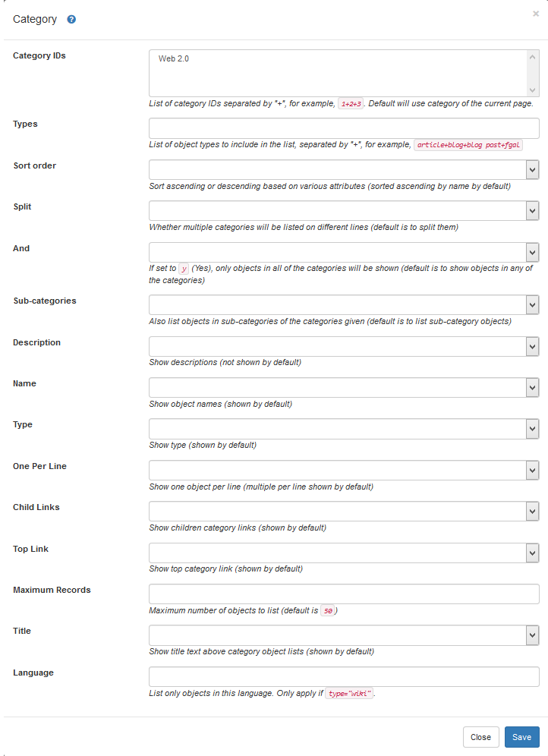Focus the Maximum Records field

click(344, 594)
